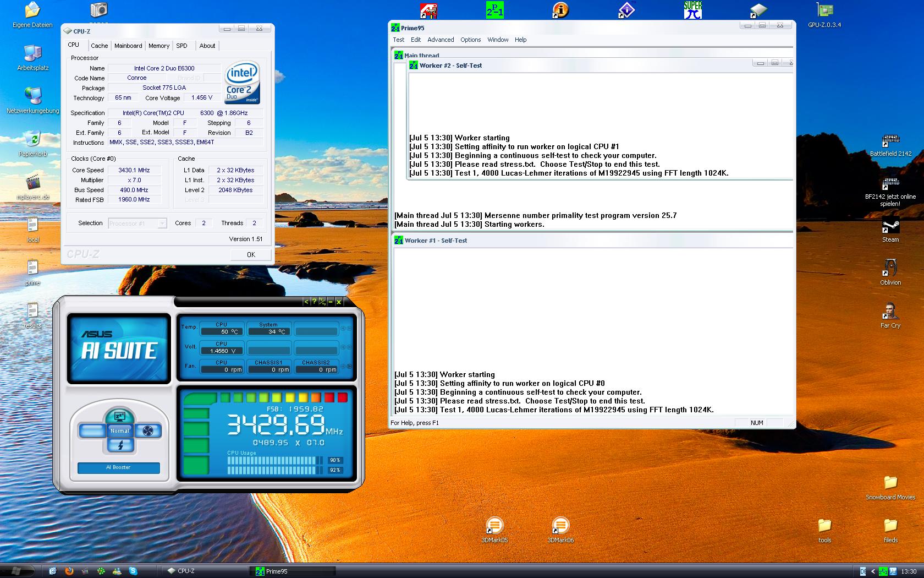This screenshot has height=578, width=924.
Task: Click the Core Speed 3430.1 MHz field
Action: pos(134,170)
